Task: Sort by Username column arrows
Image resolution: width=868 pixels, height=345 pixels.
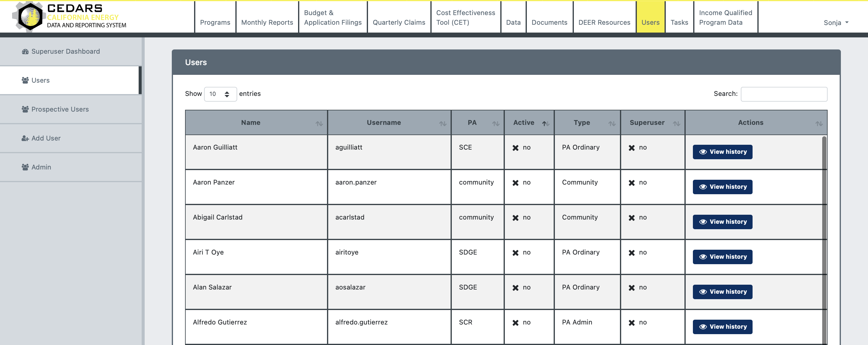Action: point(442,124)
